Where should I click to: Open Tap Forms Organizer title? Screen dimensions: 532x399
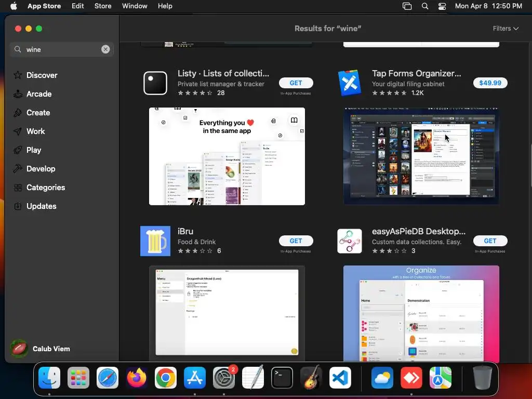pyautogui.click(x=416, y=73)
